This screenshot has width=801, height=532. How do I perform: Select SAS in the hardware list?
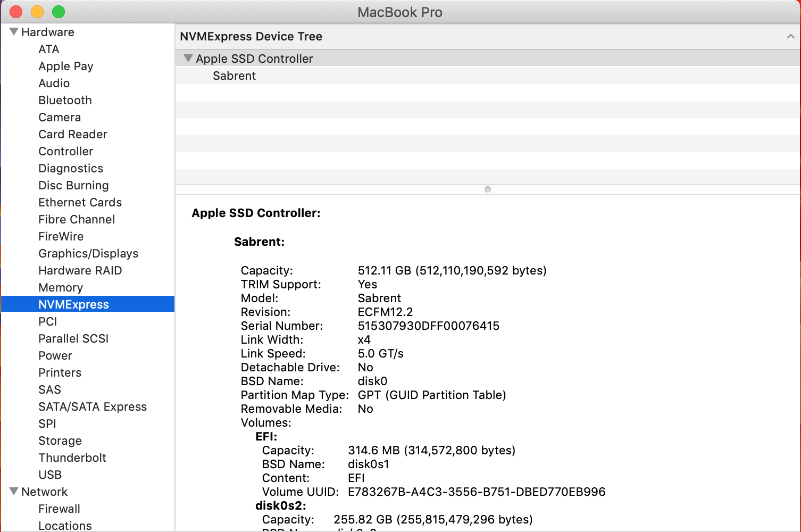click(50, 389)
